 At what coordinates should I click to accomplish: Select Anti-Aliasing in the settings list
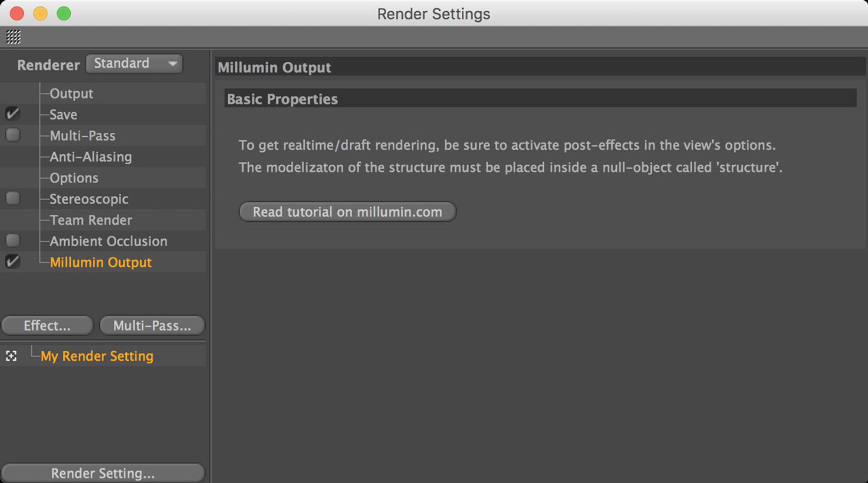91,157
